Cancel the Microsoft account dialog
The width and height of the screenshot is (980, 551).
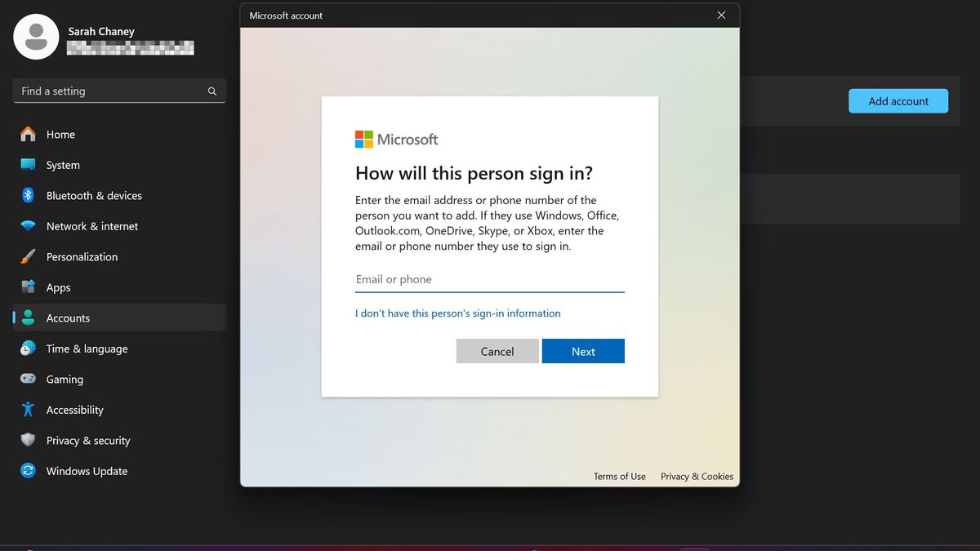click(x=497, y=351)
